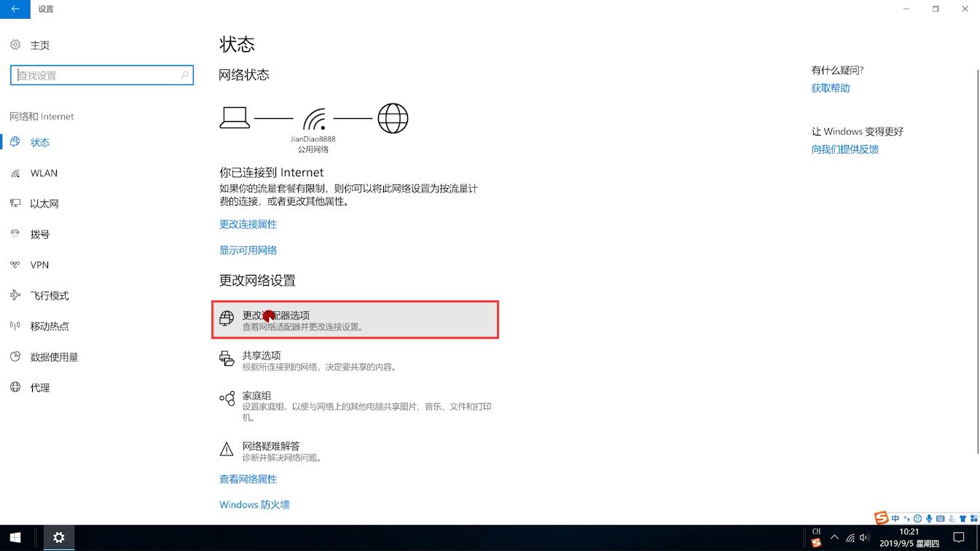980x551 pixels.
Task: Click the Settings gear taskbar button
Action: [59, 538]
